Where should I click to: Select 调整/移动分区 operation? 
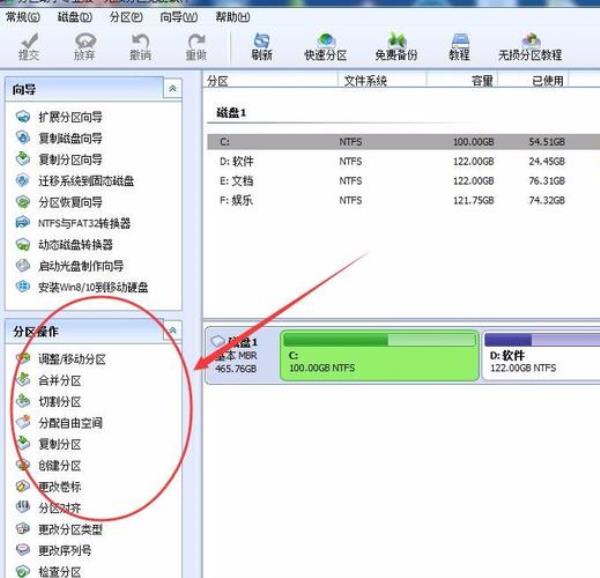(x=61, y=359)
